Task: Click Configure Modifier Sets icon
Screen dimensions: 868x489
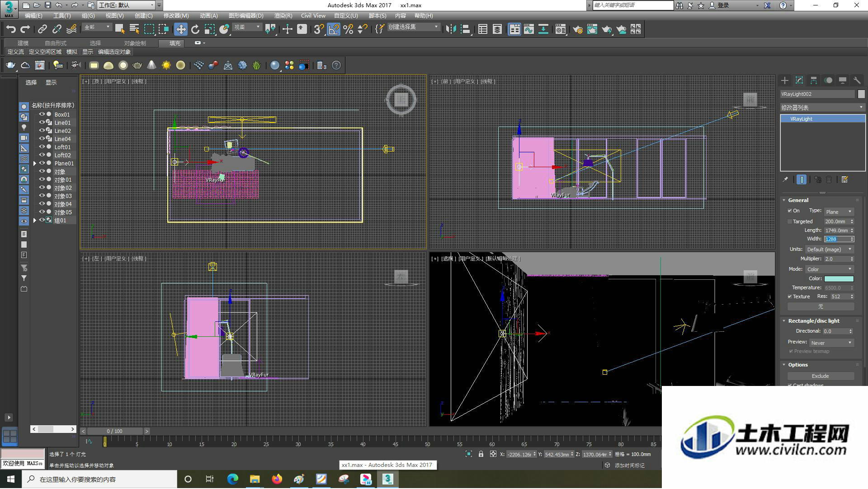Action: 844,180
